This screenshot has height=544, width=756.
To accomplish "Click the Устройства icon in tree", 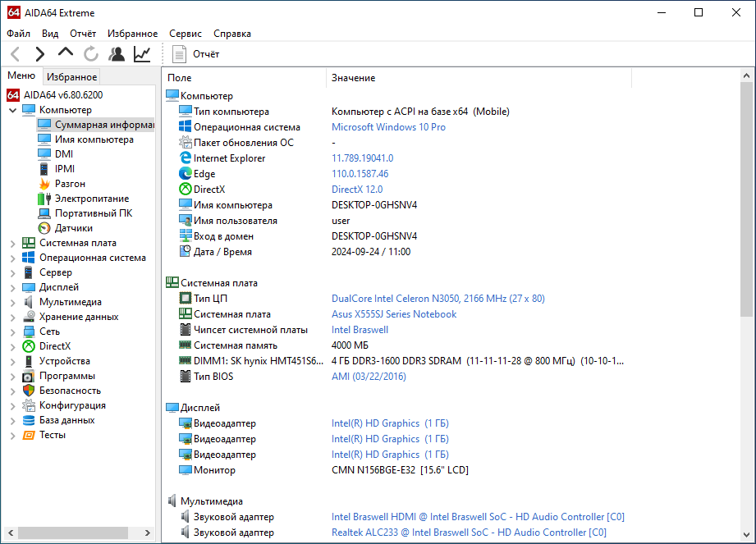I will (29, 361).
